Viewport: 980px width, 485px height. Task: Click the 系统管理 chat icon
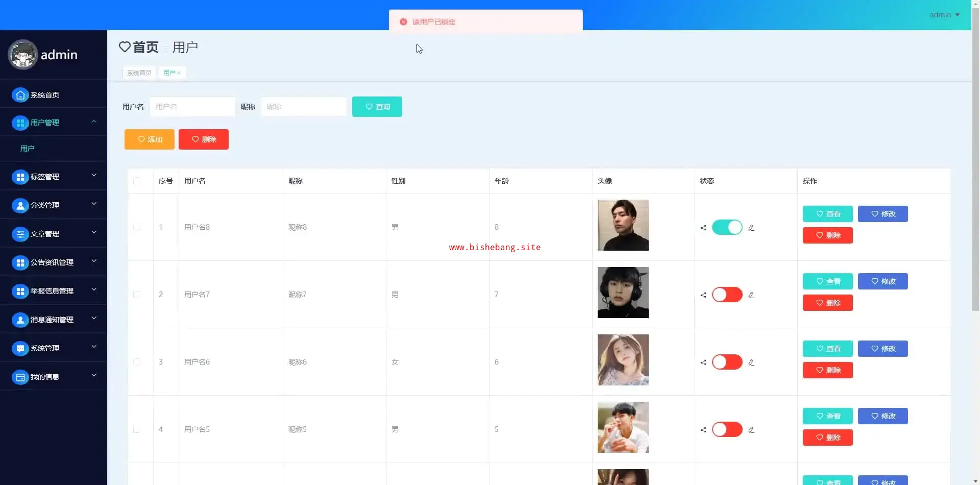20,348
